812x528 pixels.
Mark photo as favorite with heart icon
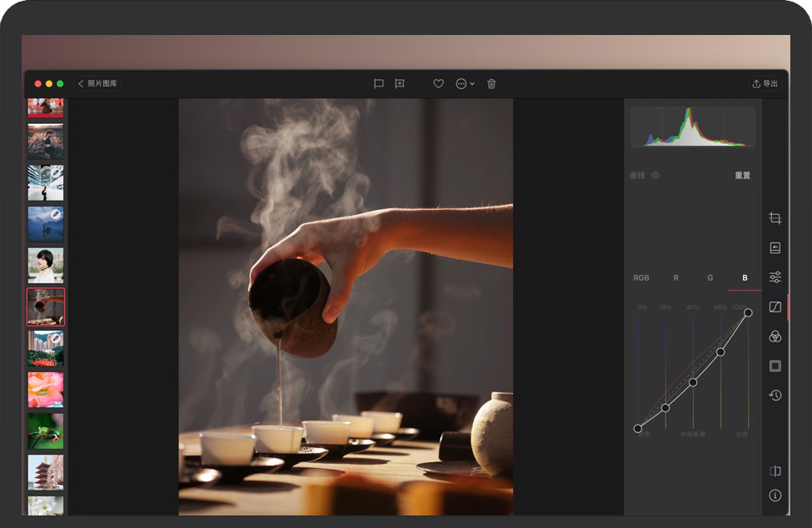(438, 84)
